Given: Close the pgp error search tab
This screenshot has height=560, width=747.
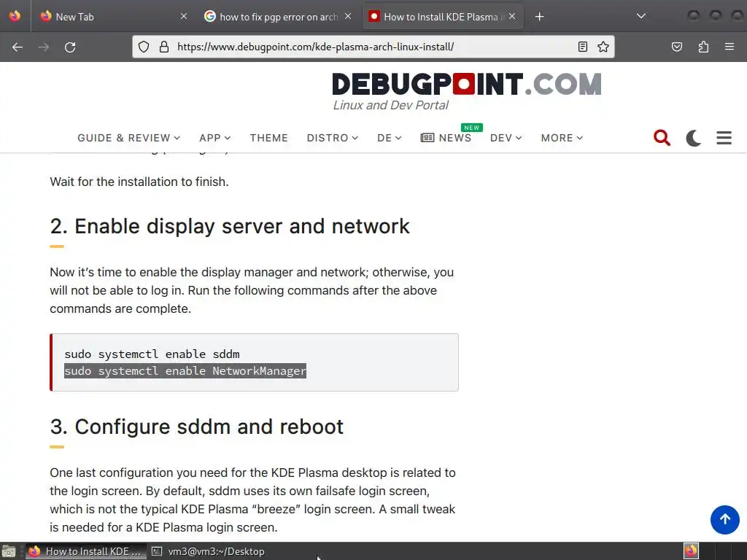Looking at the screenshot, I should [348, 17].
